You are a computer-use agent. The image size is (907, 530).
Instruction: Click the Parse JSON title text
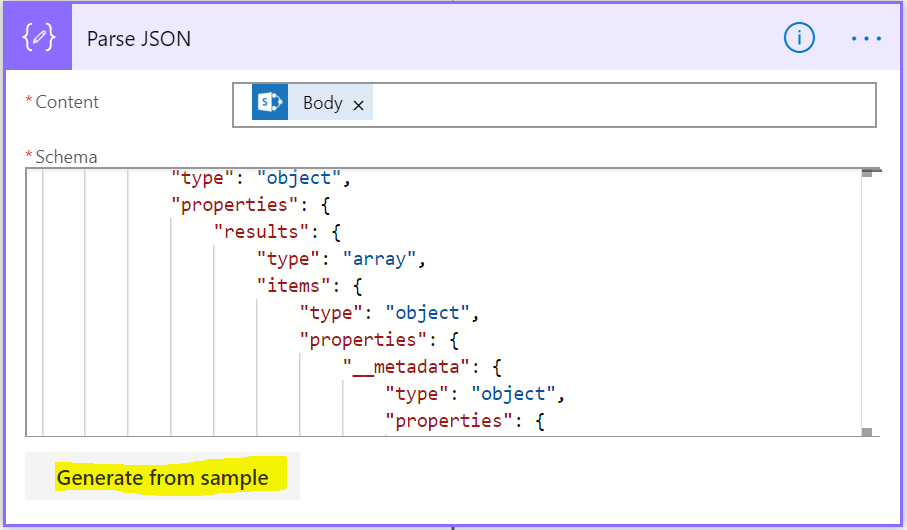139,39
